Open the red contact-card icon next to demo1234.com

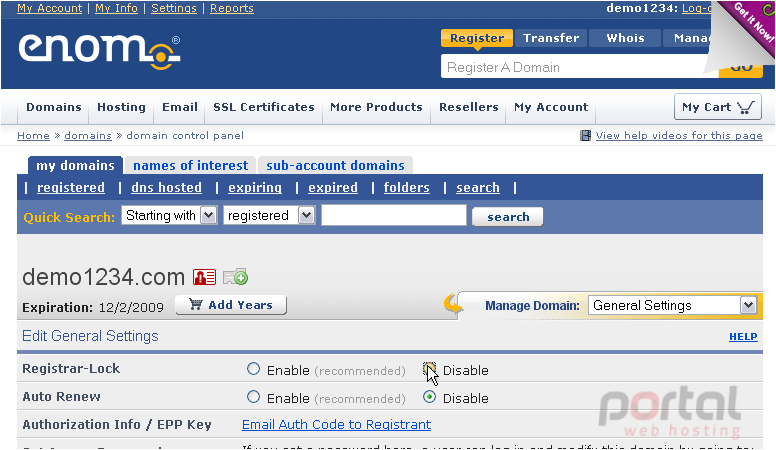tap(204, 277)
